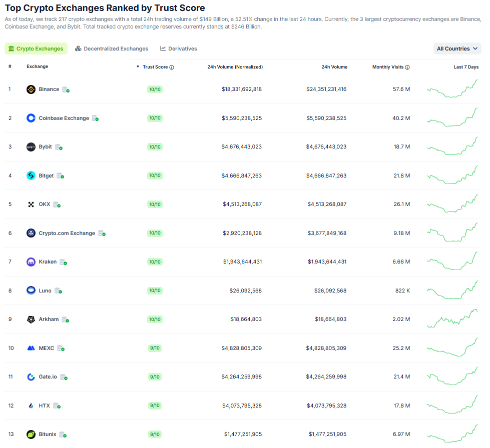
Task: Click MEXC's 9/10 trust score badge
Action: click(x=155, y=348)
